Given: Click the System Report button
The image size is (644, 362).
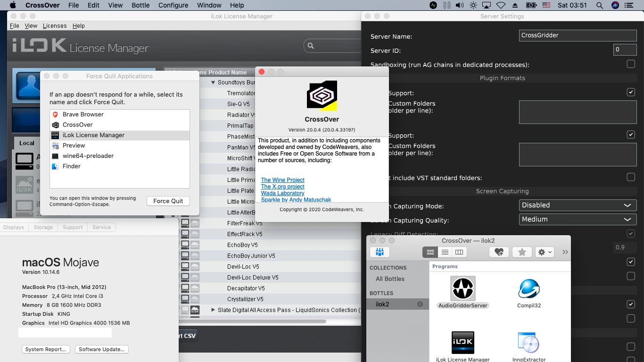Looking at the screenshot, I should 46,349.
